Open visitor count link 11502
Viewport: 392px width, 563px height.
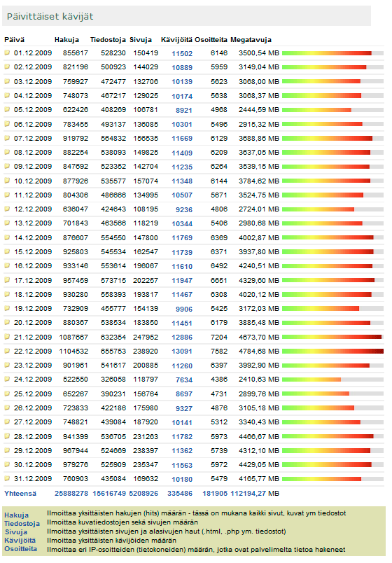pos(182,53)
